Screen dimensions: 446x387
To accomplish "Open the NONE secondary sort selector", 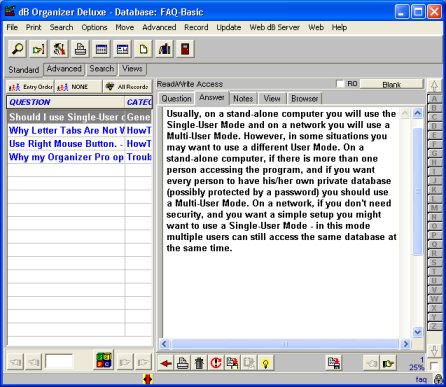I will [x=79, y=87].
